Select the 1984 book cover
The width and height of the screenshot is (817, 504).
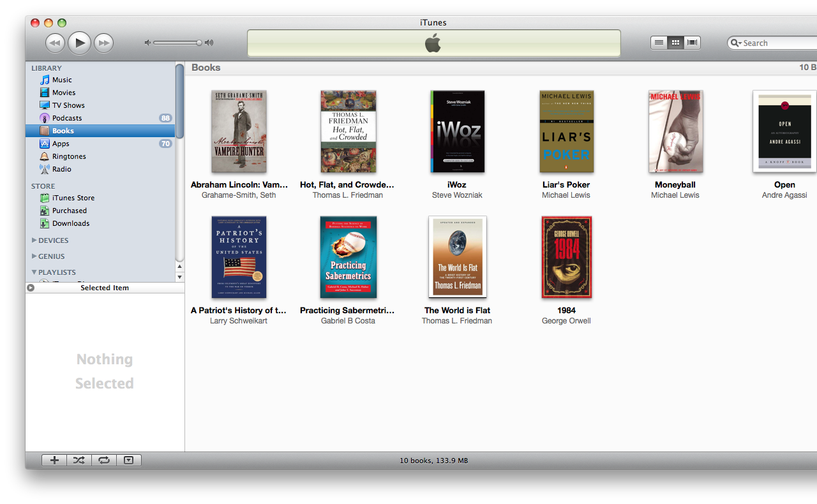[x=567, y=257]
